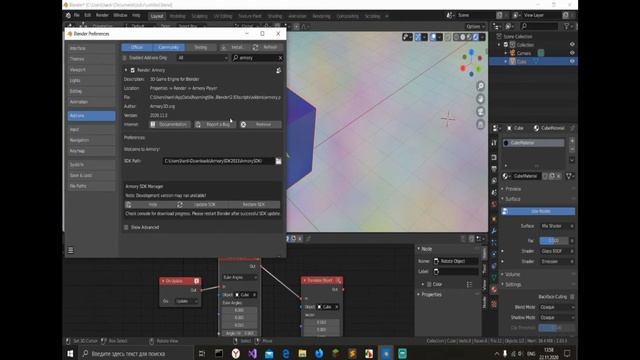640x360 pixels.
Task: Click Update SDK in Armory SDK Manager
Action: click(202, 204)
